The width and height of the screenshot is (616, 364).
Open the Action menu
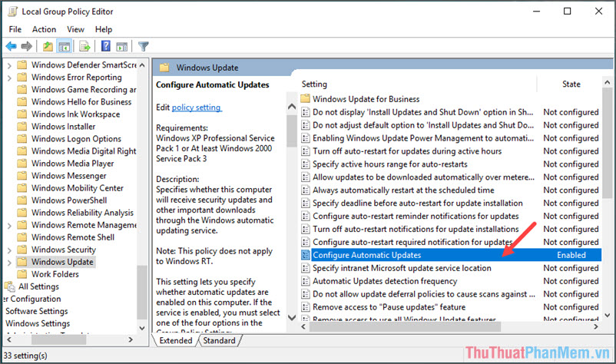pyautogui.click(x=44, y=29)
